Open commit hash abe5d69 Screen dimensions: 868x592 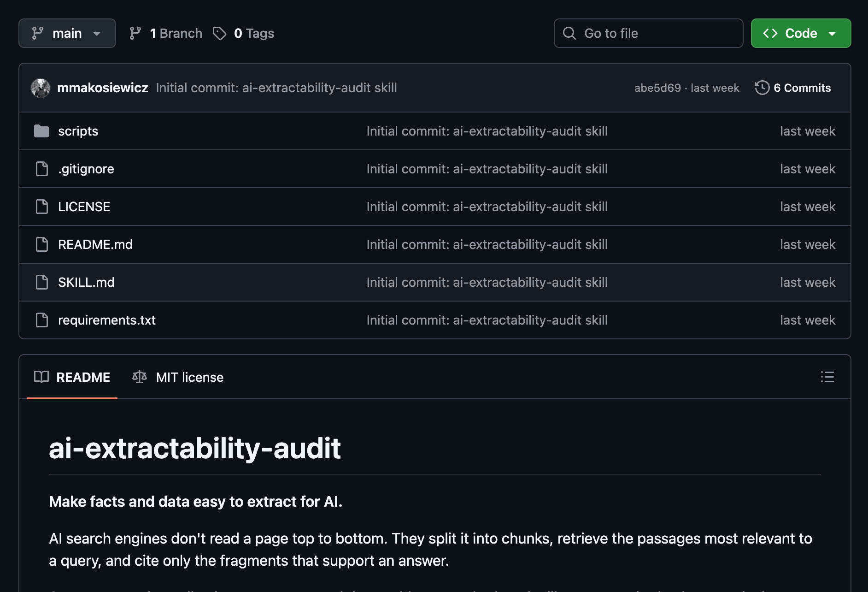click(657, 88)
